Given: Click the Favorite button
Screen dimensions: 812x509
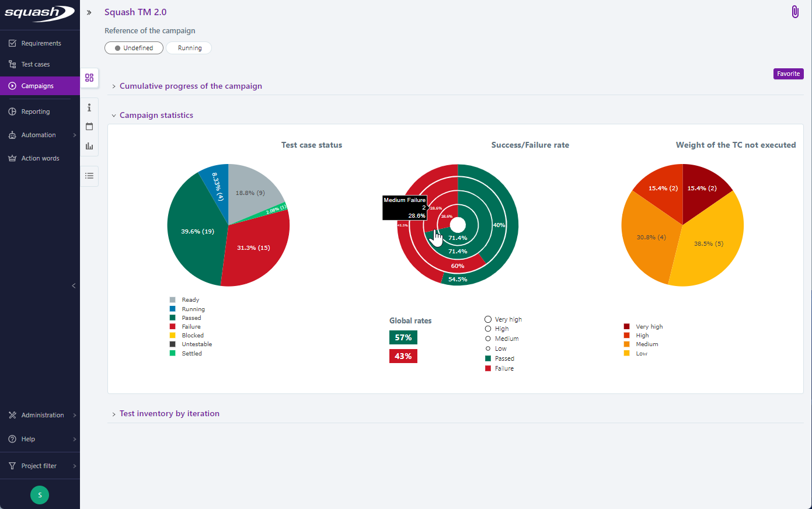Looking at the screenshot, I should [788, 74].
